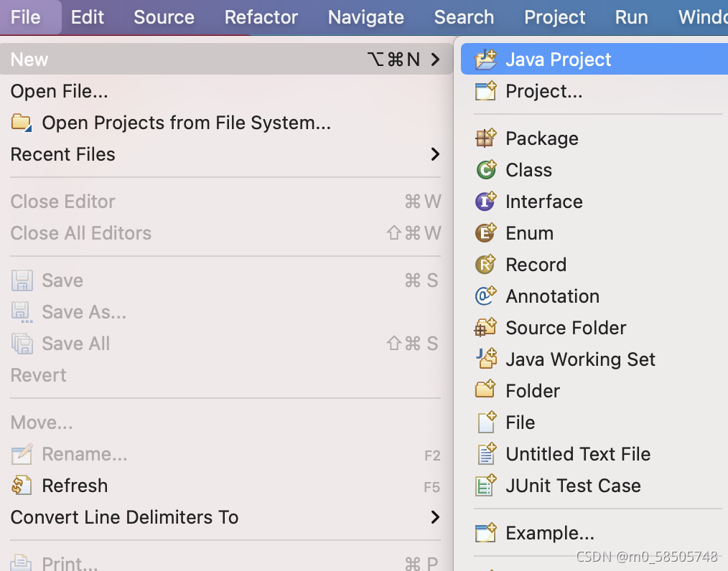Expand the New submenu arrow
This screenshot has height=571, width=728.
435,60
